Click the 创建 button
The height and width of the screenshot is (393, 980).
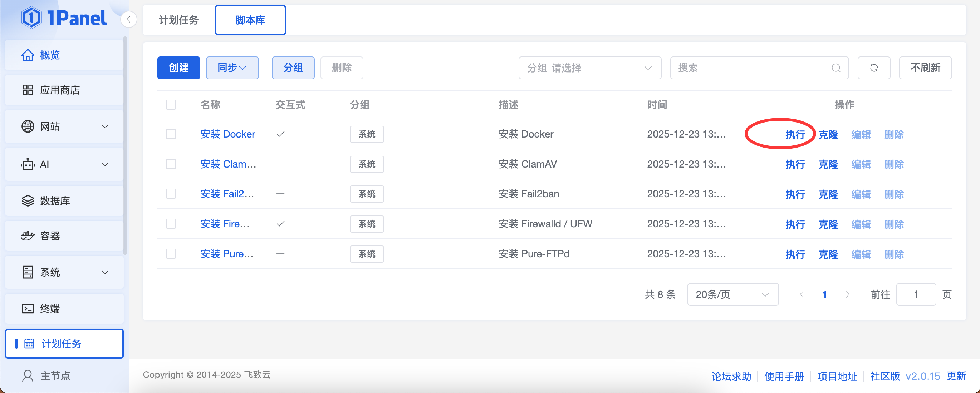(x=178, y=68)
